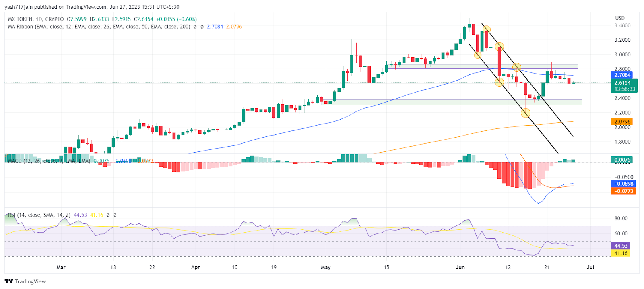Select the MX TOKEN, 1D, CRYPTO symbol title
644x289 pixels.
tap(36, 19)
